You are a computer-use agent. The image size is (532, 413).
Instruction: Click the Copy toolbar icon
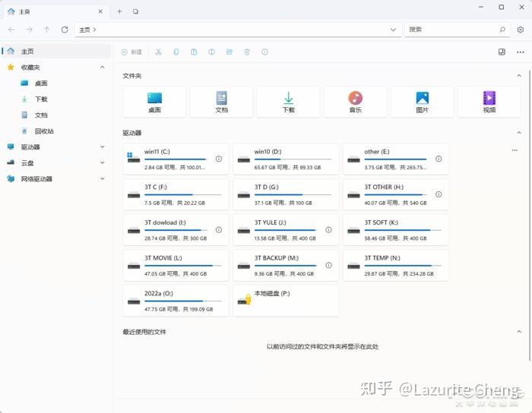tap(176, 52)
